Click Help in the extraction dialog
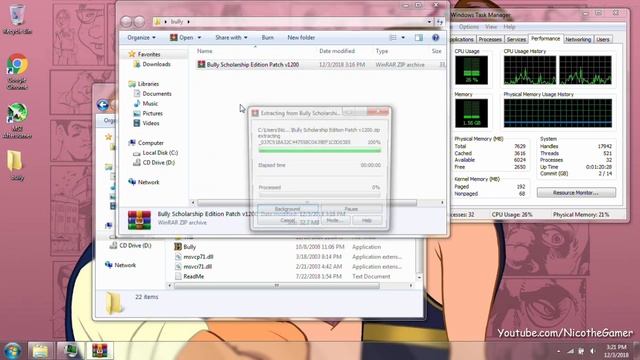The width and height of the screenshot is (640, 360). (x=367, y=220)
